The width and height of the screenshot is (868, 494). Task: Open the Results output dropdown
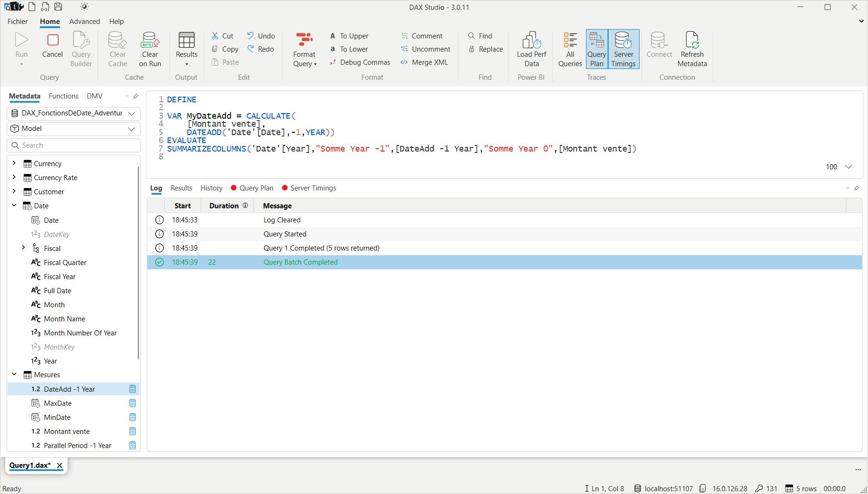click(x=187, y=64)
